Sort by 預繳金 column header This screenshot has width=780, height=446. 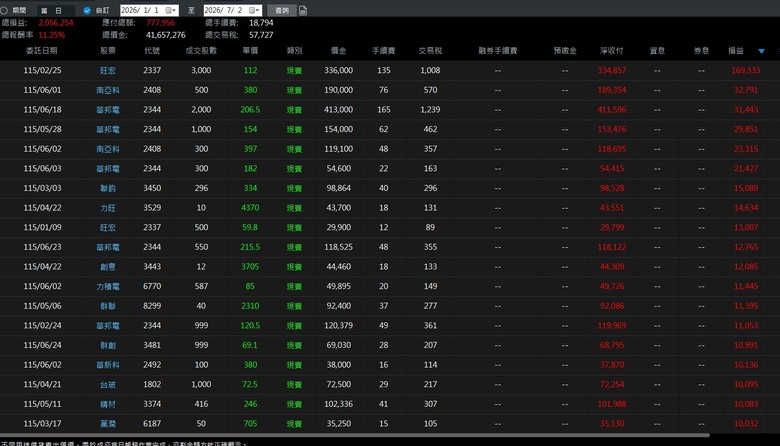[565, 51]
